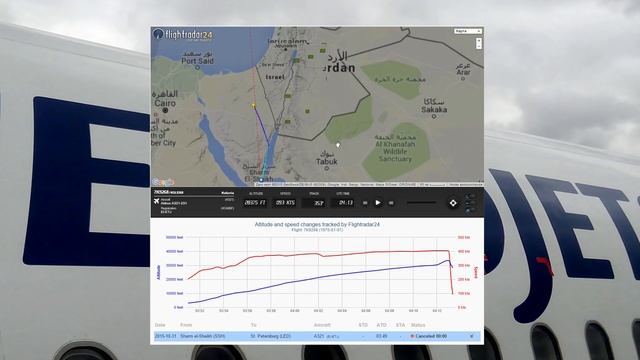Click the chart title about altitude and speed
Image resolution: width=640 pixels, height=360 pixels.
(x=317, y=224)
